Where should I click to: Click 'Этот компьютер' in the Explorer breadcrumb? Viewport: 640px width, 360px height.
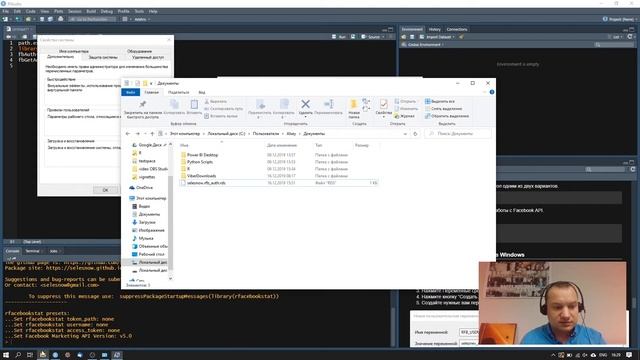(x=185, y=134)
